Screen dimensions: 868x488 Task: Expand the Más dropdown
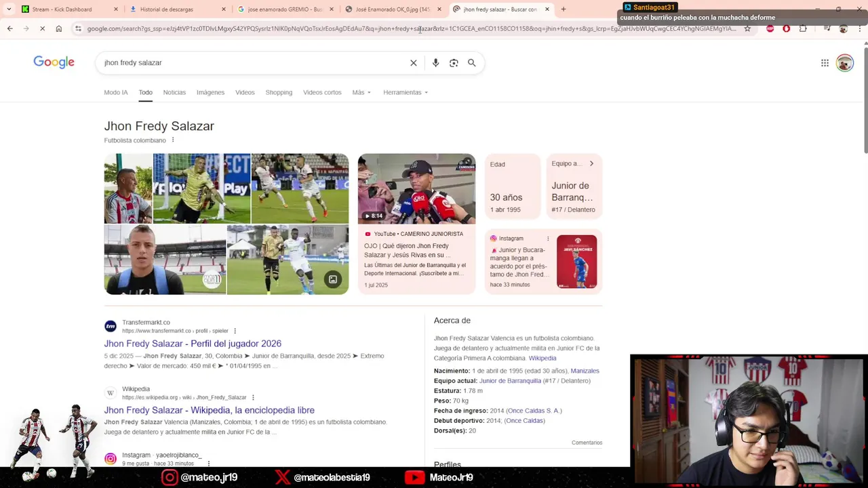[x=361, y=92]
